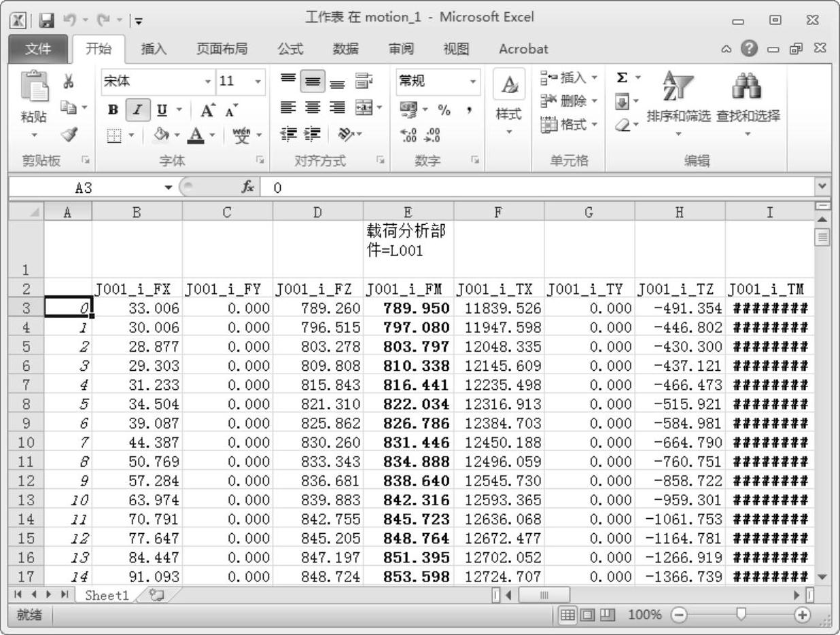
Task: Switch to the 审阅 tab
Action: coord(401,49)
